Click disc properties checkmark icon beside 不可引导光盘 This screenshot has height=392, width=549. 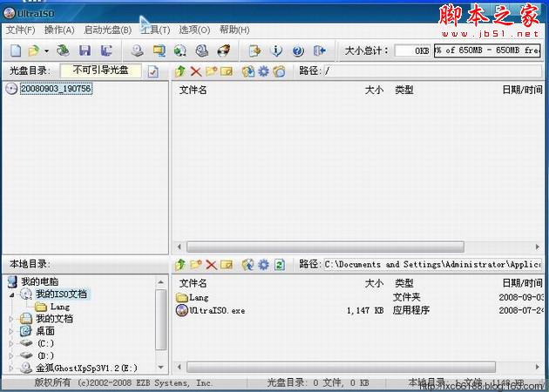point(153,71)
